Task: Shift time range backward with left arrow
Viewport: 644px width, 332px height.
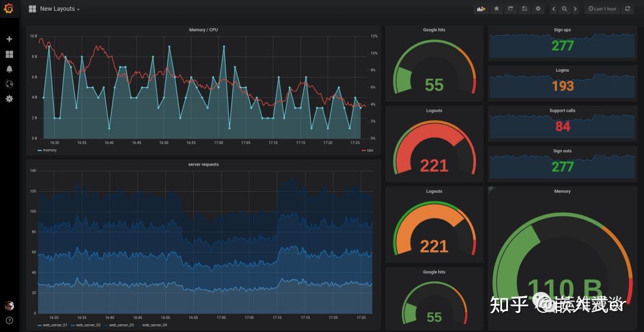Action: click(554, 8)
